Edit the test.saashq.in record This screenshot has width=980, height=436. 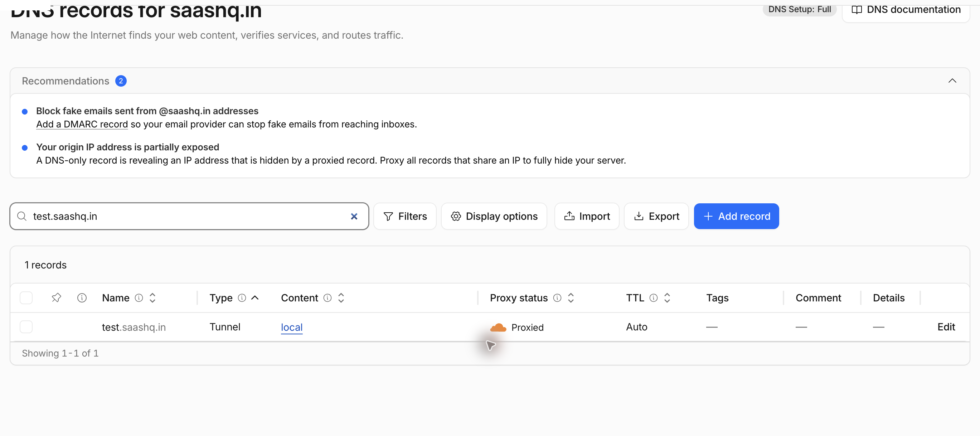click(x=946, y=327)
